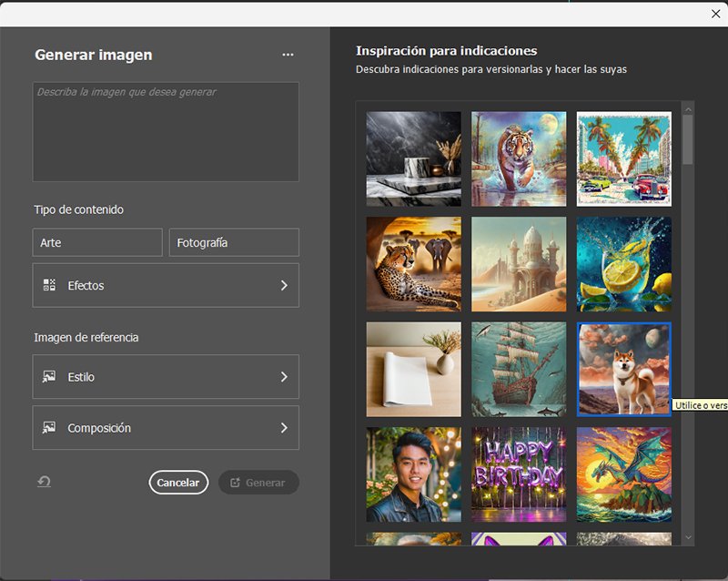Screen dimensions: 728x581
Task: Open the three-dot options menu
Action: (288, 55)
